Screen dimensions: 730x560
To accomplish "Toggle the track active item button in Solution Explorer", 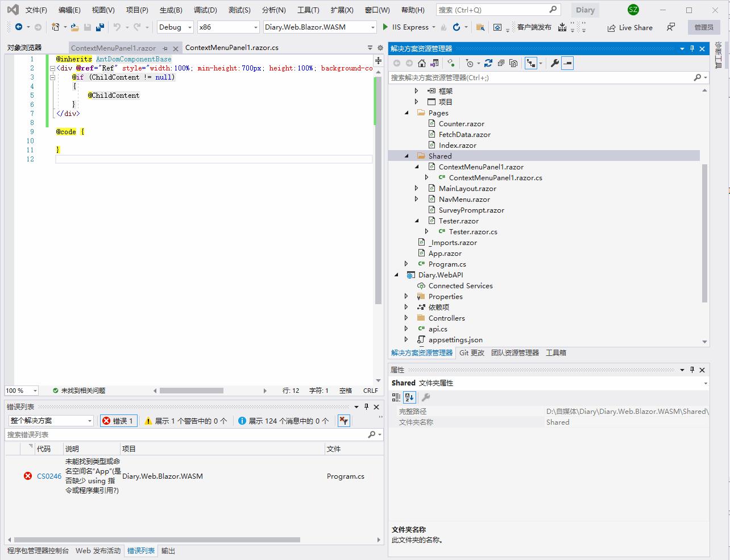I will coord(531,63).
